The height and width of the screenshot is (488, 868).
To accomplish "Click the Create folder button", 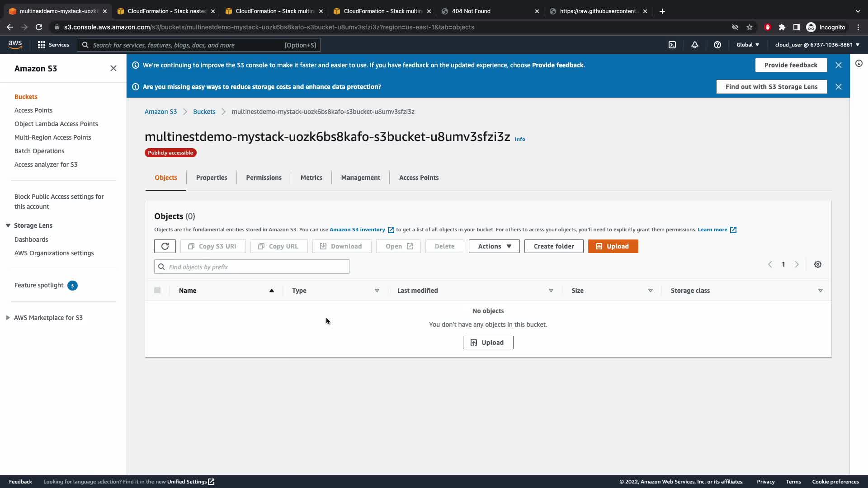I will [554, 246].
